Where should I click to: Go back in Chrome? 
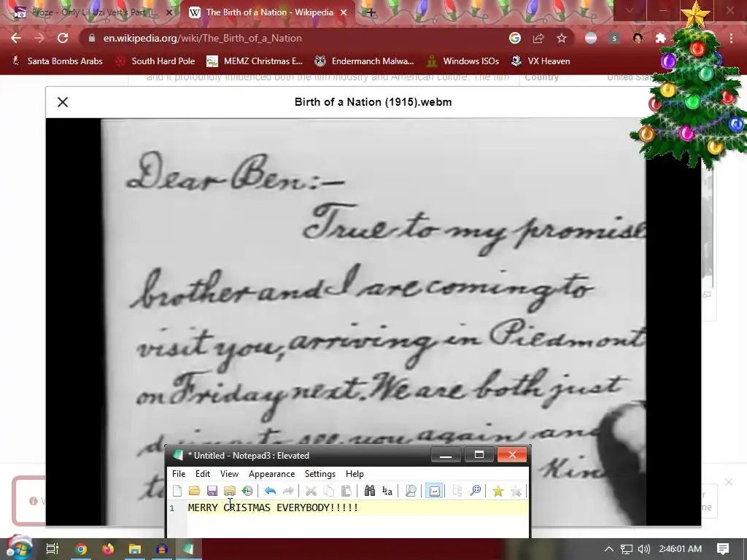pos(16,38)
